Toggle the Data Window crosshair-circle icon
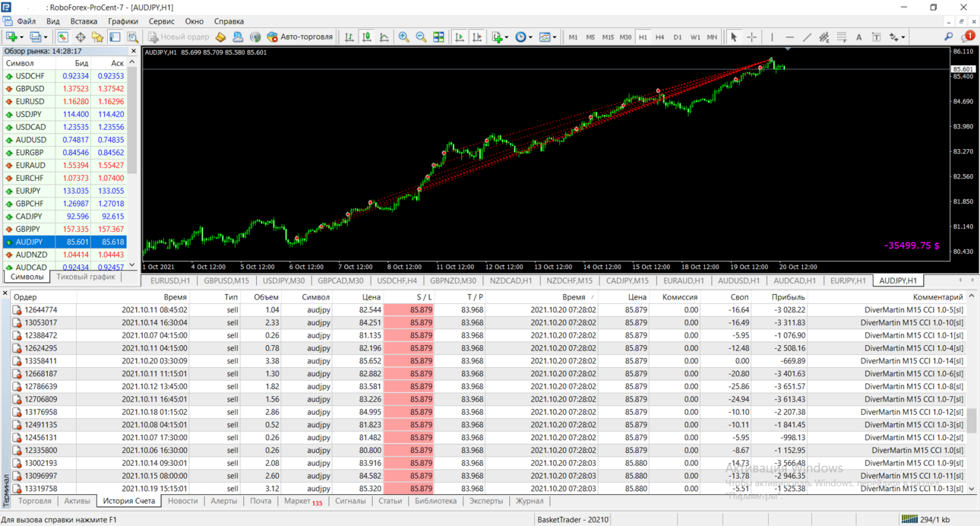980x526 pixels. (80, 36)
